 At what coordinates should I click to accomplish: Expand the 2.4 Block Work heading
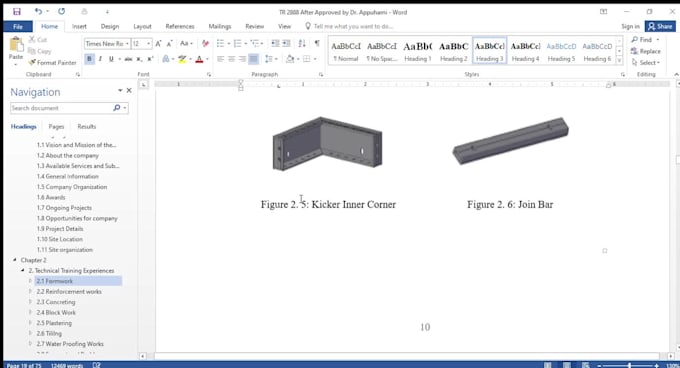tap(30, 312)
